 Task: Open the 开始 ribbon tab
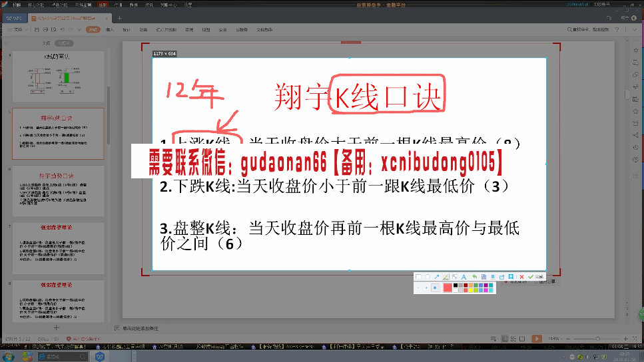click(93, 29)
